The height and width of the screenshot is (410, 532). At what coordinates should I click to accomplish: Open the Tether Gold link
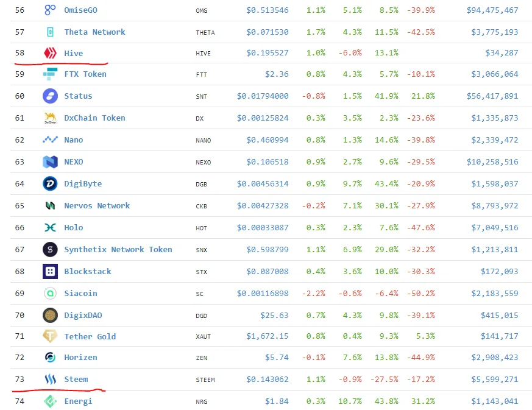(x=90, y=336)
